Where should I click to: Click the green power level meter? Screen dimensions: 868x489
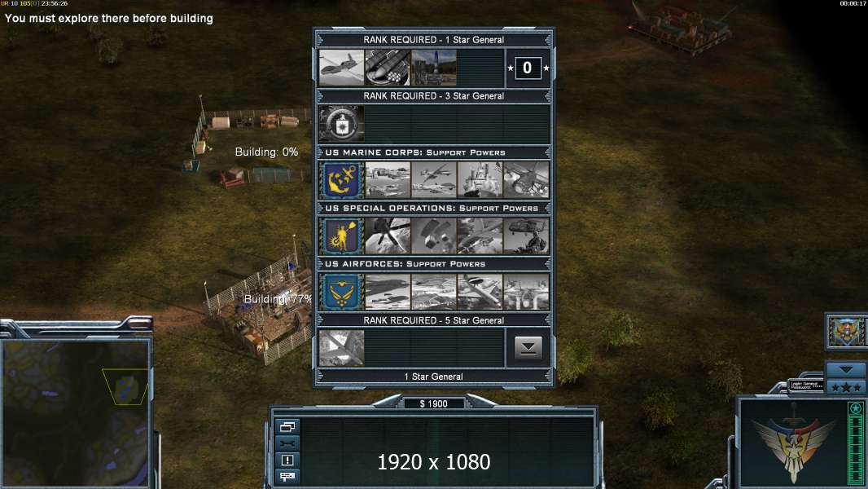click(856, 443)
